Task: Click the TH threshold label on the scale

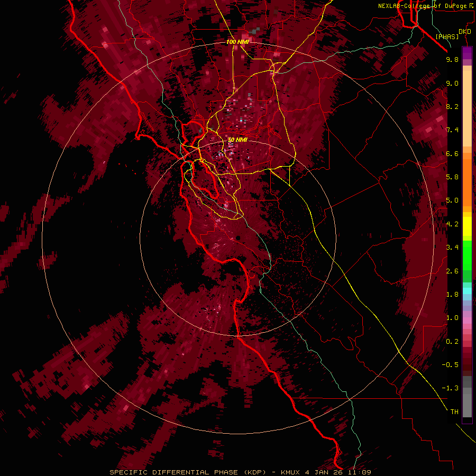Action: [x=454, y=412]
